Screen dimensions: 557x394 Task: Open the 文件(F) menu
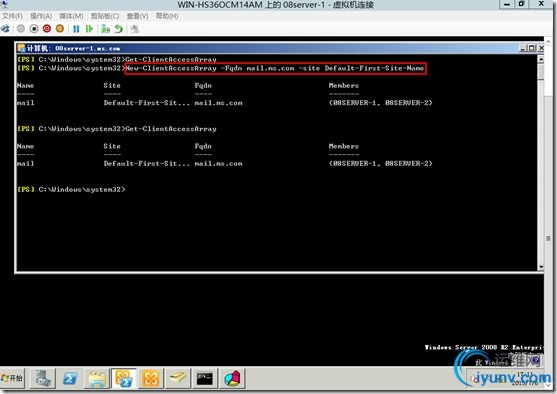point(12,16)
